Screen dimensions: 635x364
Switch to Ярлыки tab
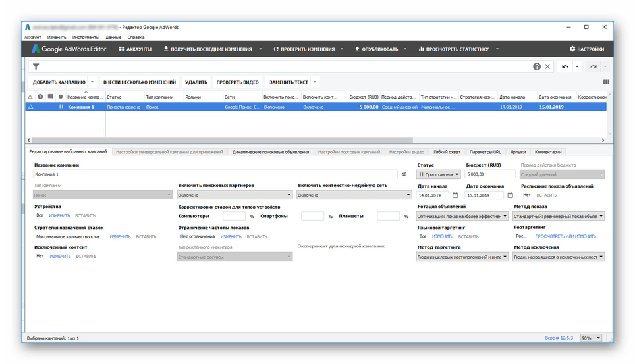click(518, 152)
